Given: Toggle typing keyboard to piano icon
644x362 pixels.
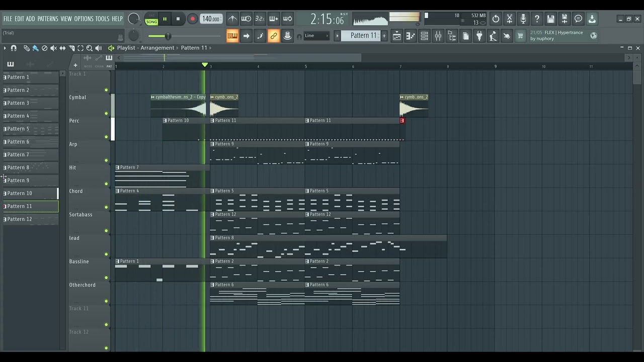Looking at the screenshot, I should [232, 36].
